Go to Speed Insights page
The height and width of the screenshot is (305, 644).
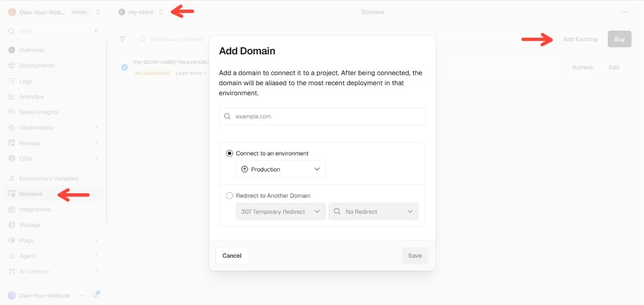(x=53, y=112)
